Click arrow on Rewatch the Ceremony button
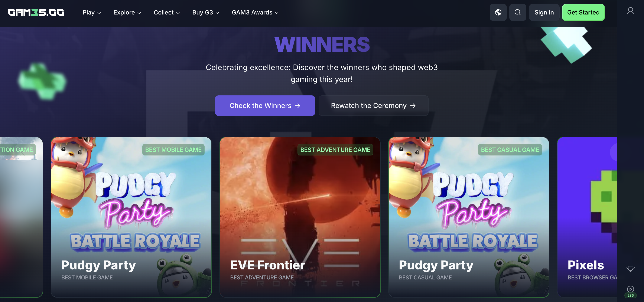This screenshot has height=302, width=644. pyautogui.click(x=413, y=106)
